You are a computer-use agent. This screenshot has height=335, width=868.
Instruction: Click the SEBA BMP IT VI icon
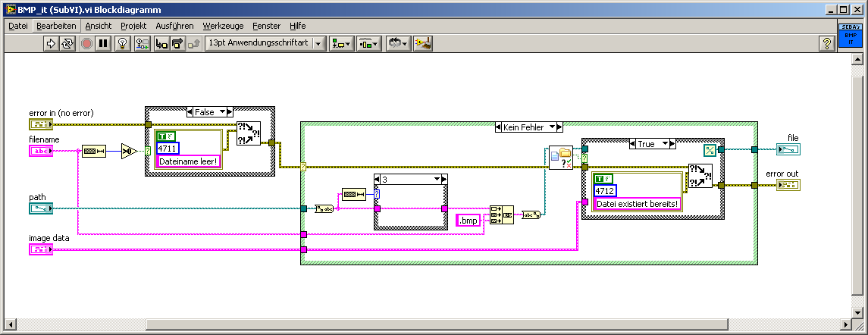[850, 36]
